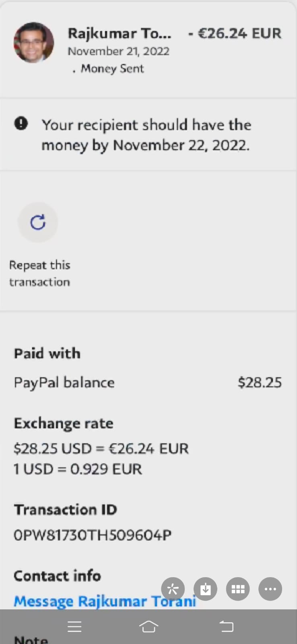Tap the recipient delivery date notice
This screenshot has height=644, width=297.
pos(146,135)
